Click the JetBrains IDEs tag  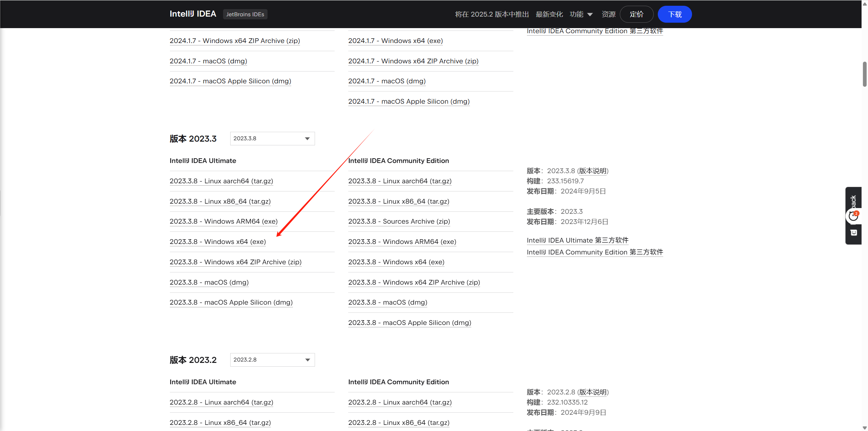pos(245,14)
